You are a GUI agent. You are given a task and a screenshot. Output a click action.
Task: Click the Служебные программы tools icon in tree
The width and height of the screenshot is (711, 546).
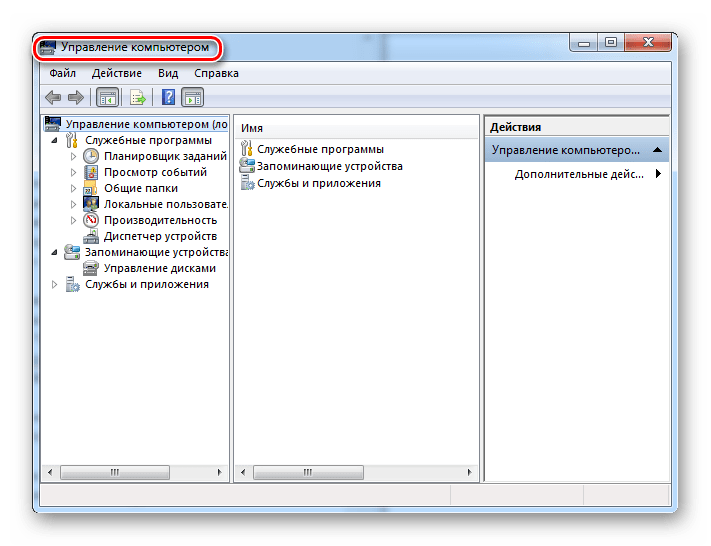pos(72,140)
